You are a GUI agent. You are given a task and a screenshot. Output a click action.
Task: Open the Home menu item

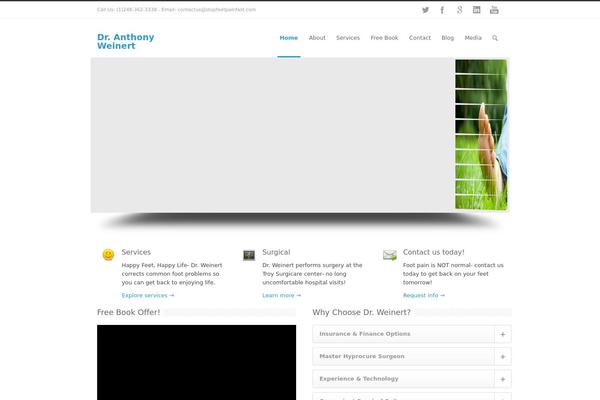(289, 38)
